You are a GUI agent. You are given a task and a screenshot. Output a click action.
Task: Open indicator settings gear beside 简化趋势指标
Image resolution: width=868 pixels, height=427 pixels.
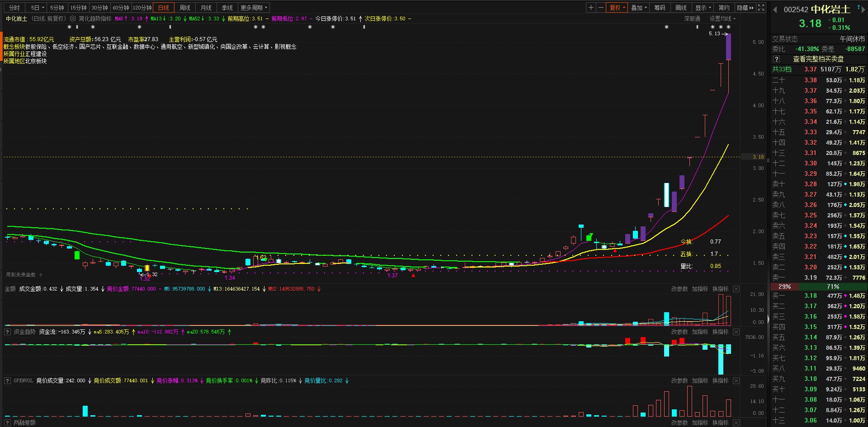point(73,19)
